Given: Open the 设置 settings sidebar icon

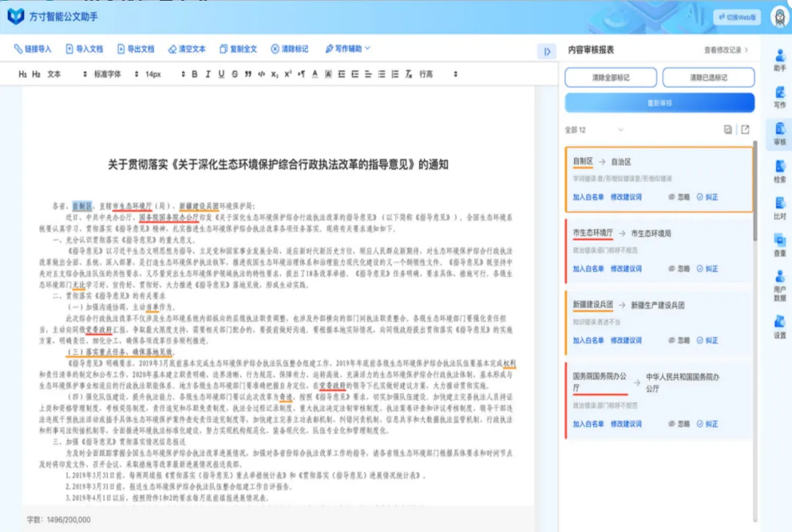Looking at the screenshot, I should (x=780, y=327).
